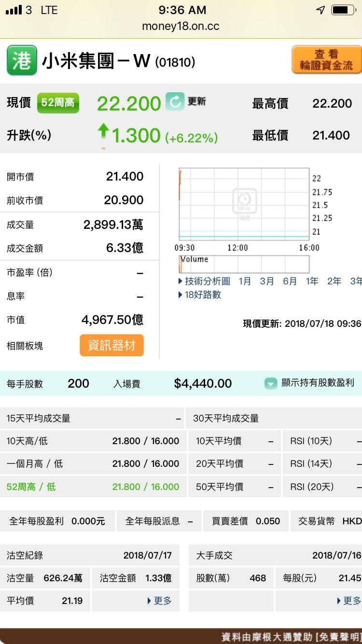Tap the cellular signal bars icon
The width and height of the screenshot is (362, 644).
click(x=14, y=10)
